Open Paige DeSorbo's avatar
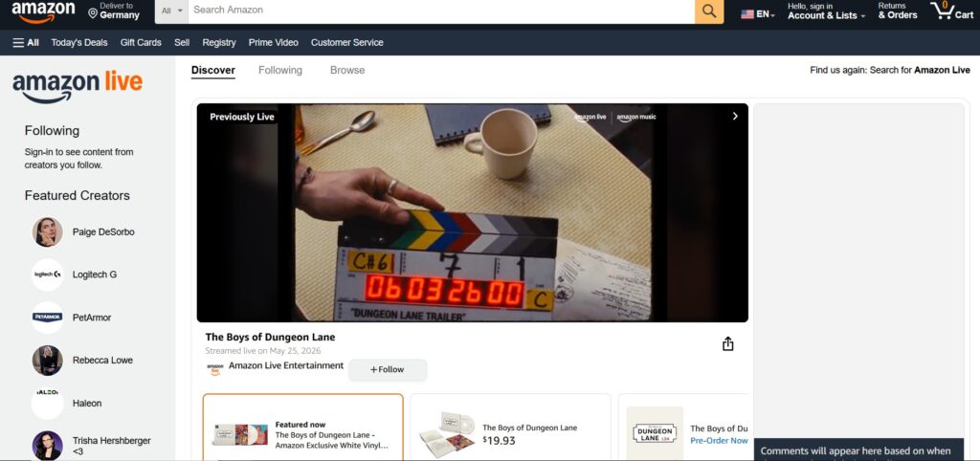This screenshot has height=461, width=980. 48,232
